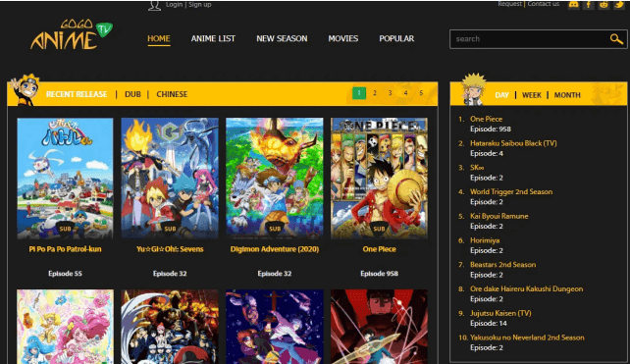Open the One Piece poster thumbnail
Image resolution: width=630 pixels, height=364 pixels.
click(380, 179)
